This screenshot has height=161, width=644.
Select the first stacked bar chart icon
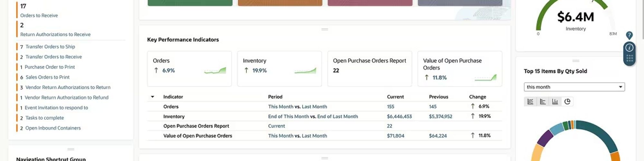[x=530, y=102]
